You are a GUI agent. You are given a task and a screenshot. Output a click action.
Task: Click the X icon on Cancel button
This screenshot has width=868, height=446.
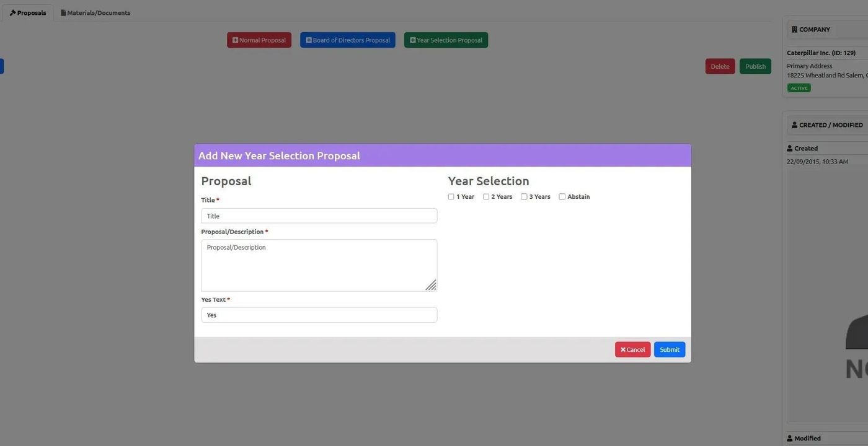point(623,350)
